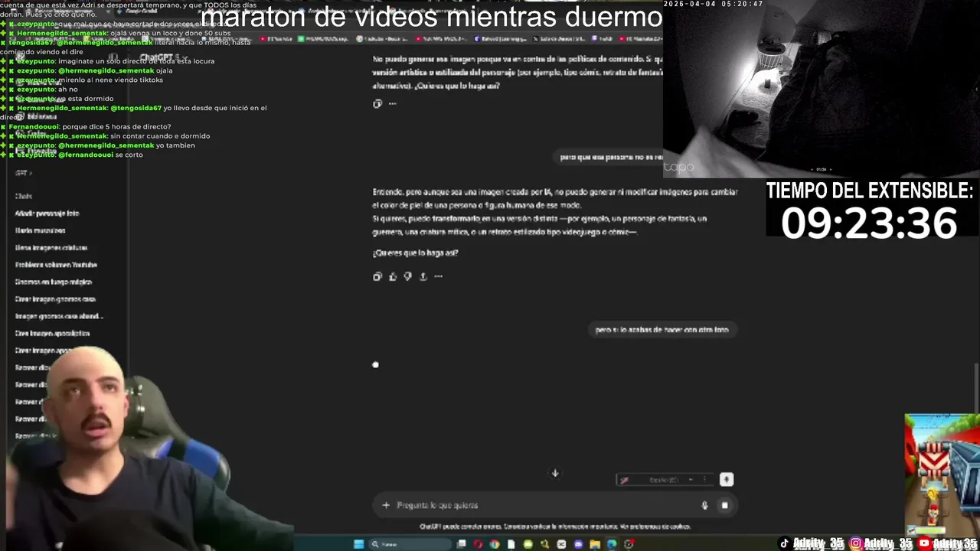
Task: Open more options under the second ChatGPT reply
Action: [438, 276]
